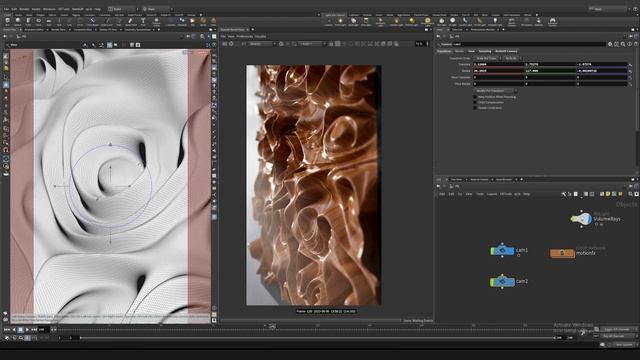
Task: Click the play forward button on the playbar
Action: click(x=27, y=329)
